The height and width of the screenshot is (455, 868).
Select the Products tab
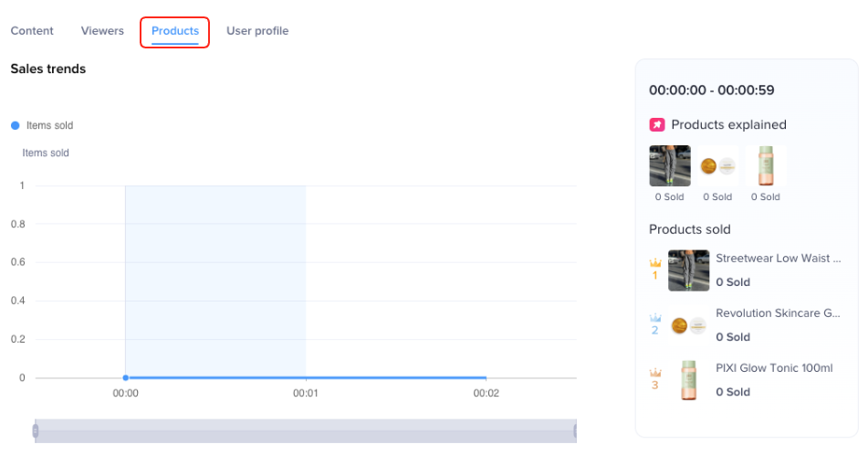point(175,31)
